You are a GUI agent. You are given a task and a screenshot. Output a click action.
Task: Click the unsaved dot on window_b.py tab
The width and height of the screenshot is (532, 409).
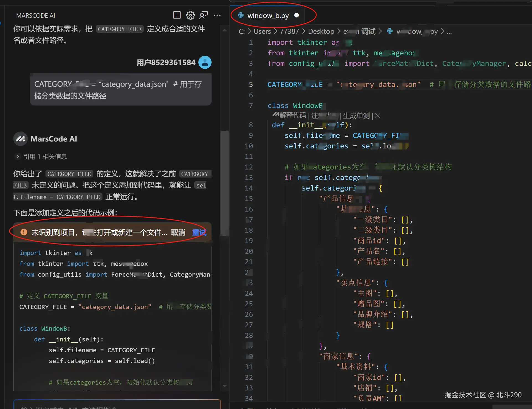tap(297, 16)
